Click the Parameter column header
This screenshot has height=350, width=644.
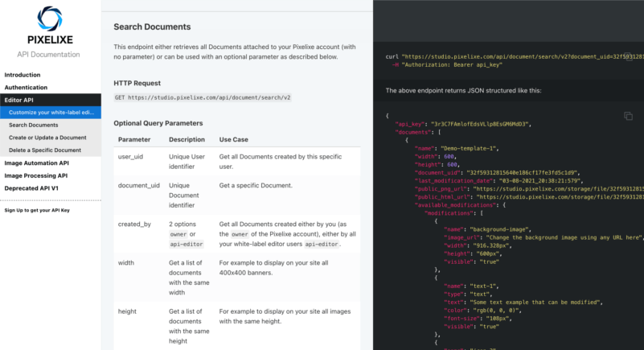click(x=134, y=140)
